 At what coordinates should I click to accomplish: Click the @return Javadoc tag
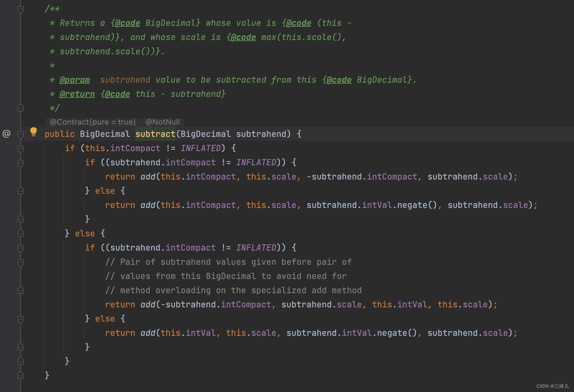coord(77,94)
